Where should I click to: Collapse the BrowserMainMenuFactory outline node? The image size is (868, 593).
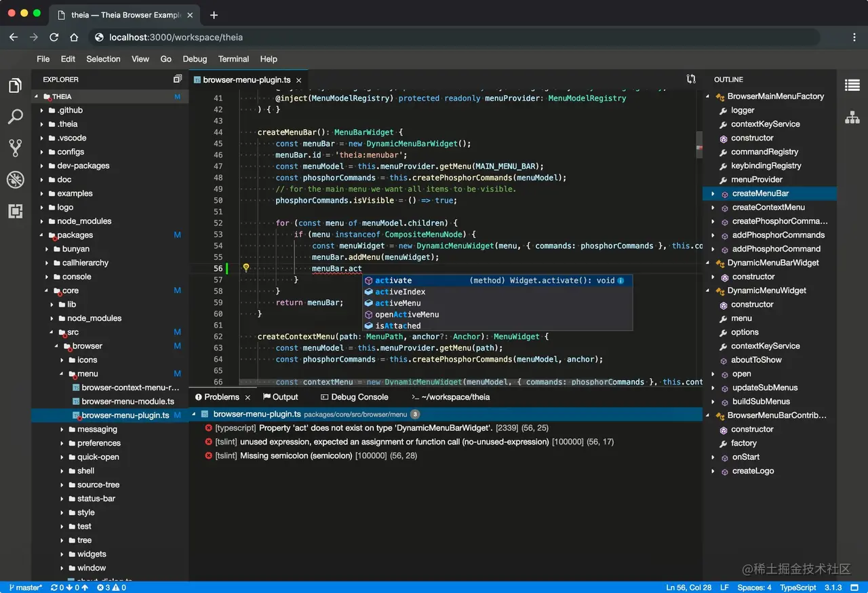(x=707, y=97)
